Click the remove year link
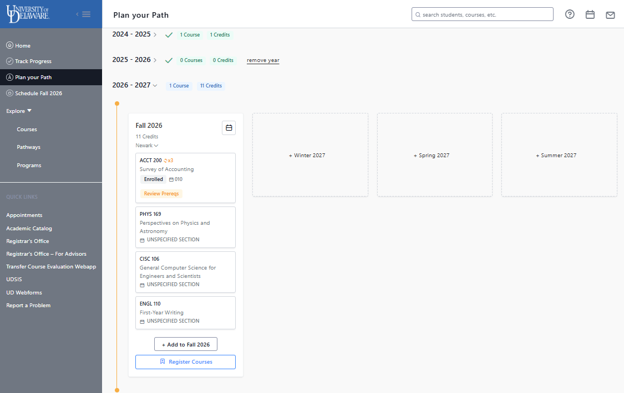The height and width of the screenshot is (393, 624). 263,60
